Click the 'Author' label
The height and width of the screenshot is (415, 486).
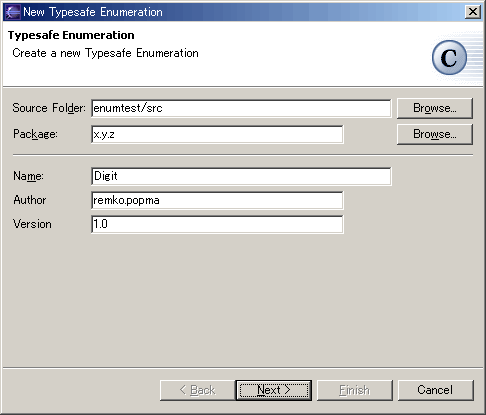30,200
